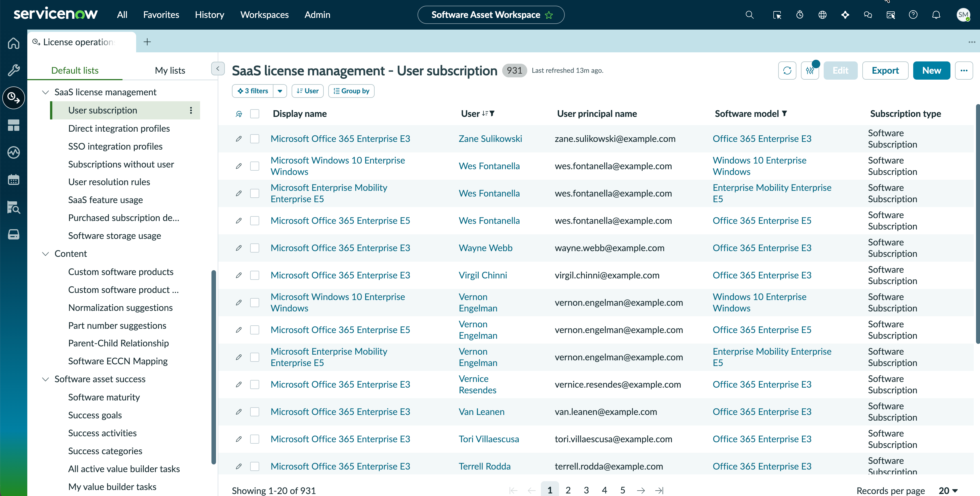Refresh the subscription list
This screenshot has width=980, height=496.
point(787,71)
